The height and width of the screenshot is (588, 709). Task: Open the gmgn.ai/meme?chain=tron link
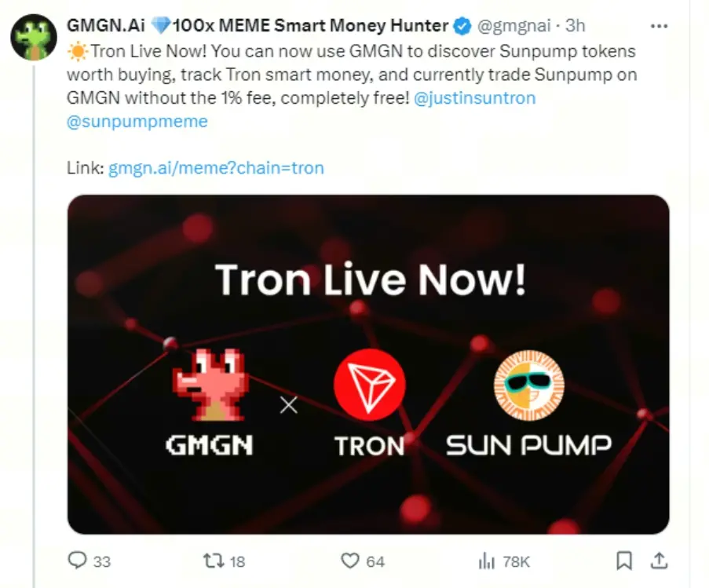216,168
